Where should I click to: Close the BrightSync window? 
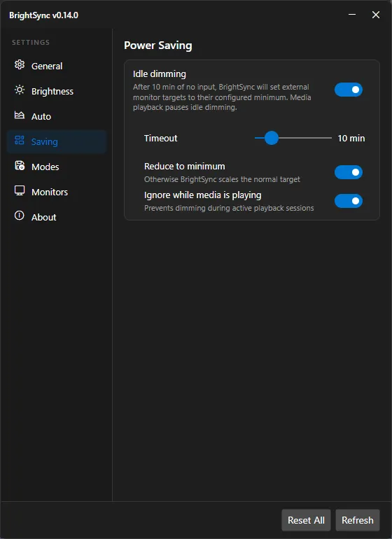point(376,15)
